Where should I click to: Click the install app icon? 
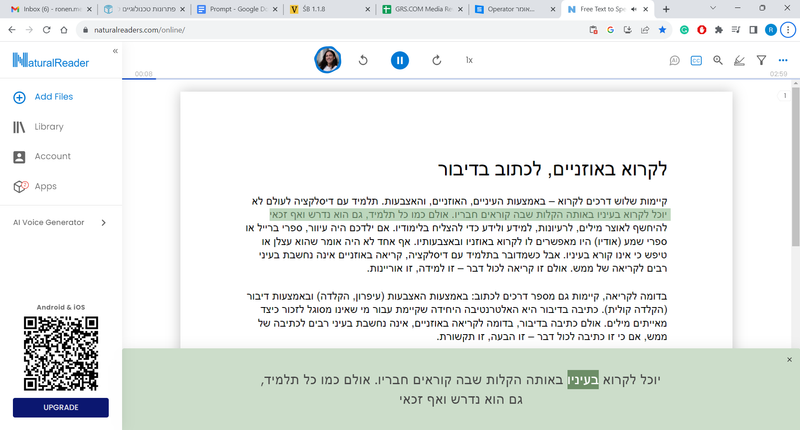(628, 30)
